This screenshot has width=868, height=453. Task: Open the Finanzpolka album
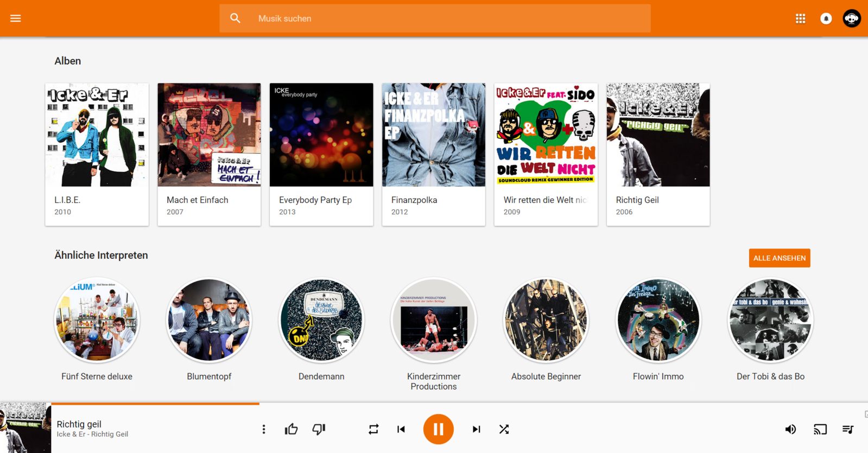[433, 154]
